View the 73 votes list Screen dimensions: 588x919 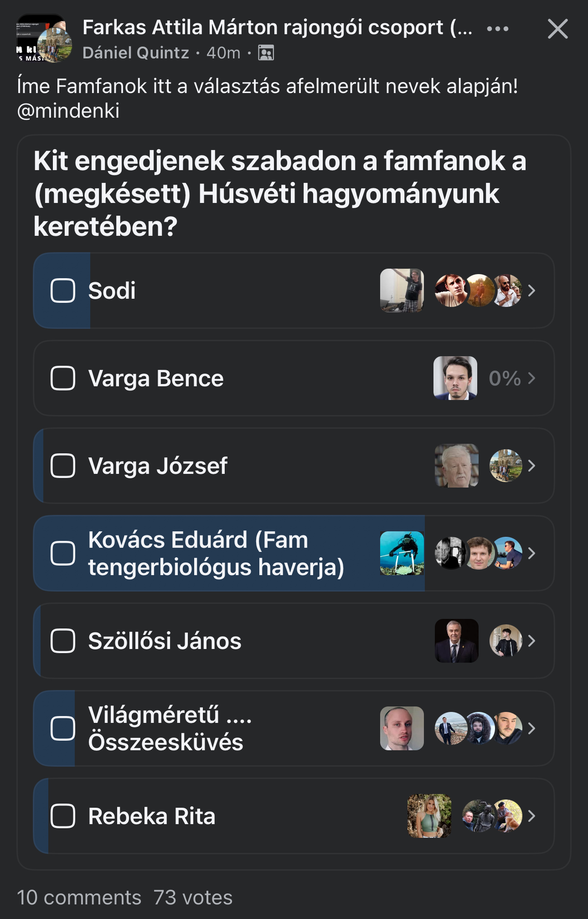point(193,897)
